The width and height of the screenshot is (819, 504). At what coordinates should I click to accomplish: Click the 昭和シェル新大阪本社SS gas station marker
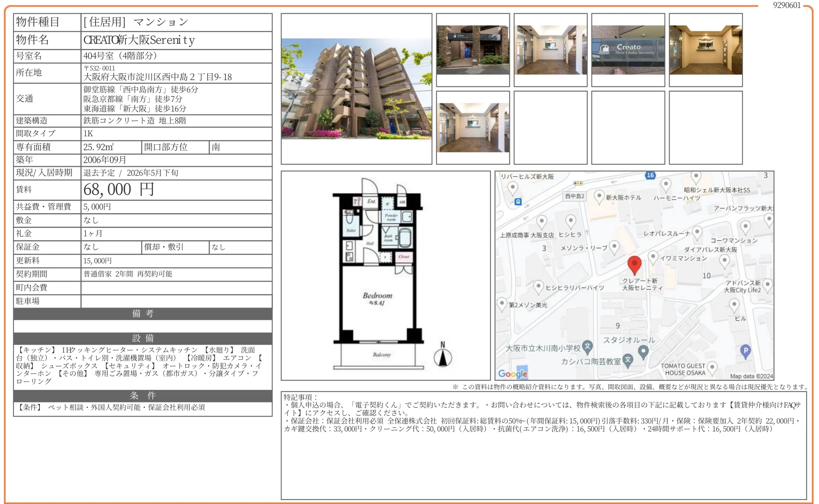point(696,176)
